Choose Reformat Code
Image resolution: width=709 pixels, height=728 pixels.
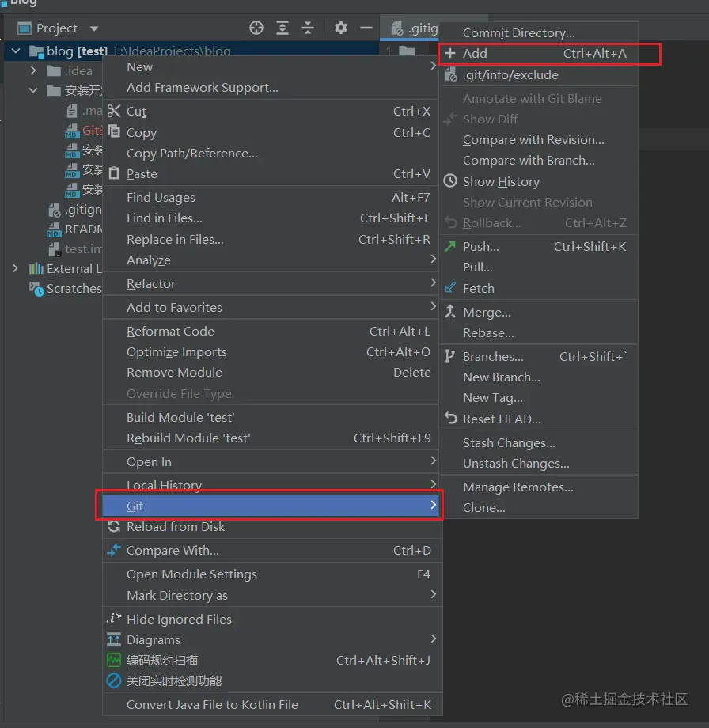click(271, 331)
